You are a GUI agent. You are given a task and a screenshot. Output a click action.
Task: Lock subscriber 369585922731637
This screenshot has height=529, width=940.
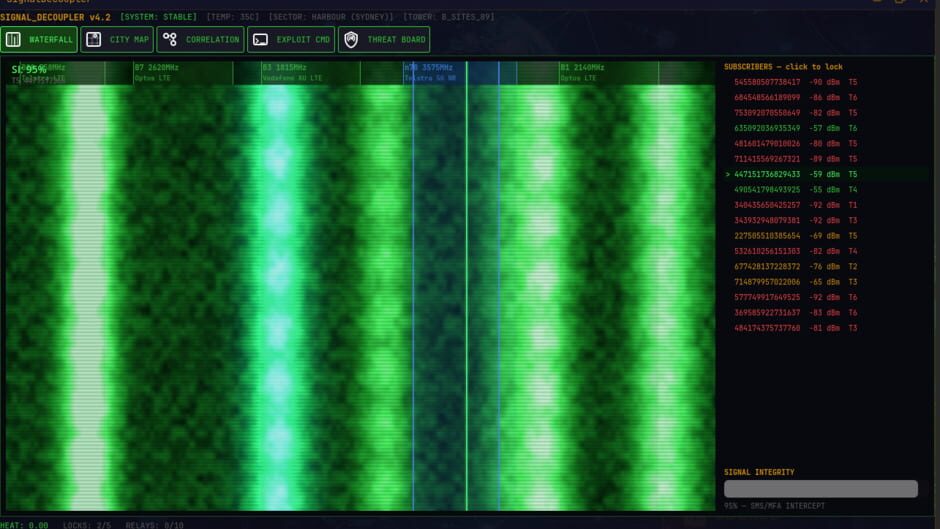[826, 312]
